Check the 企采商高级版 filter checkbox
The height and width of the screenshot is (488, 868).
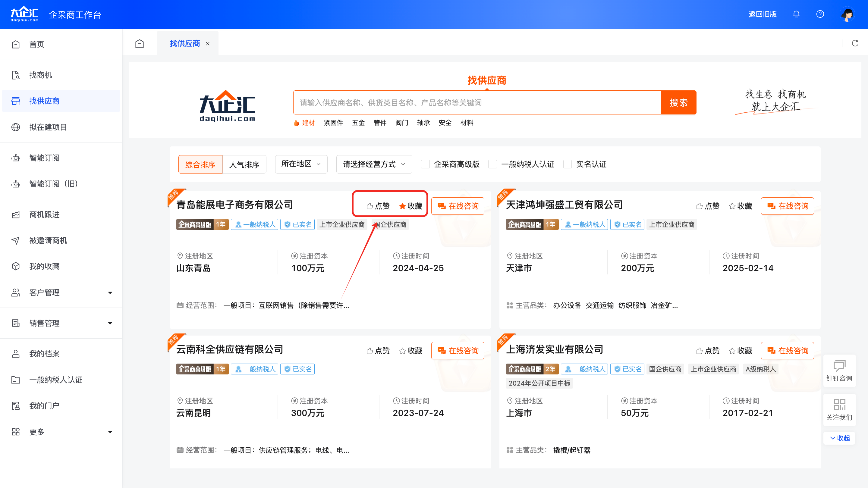coord(426,164)
